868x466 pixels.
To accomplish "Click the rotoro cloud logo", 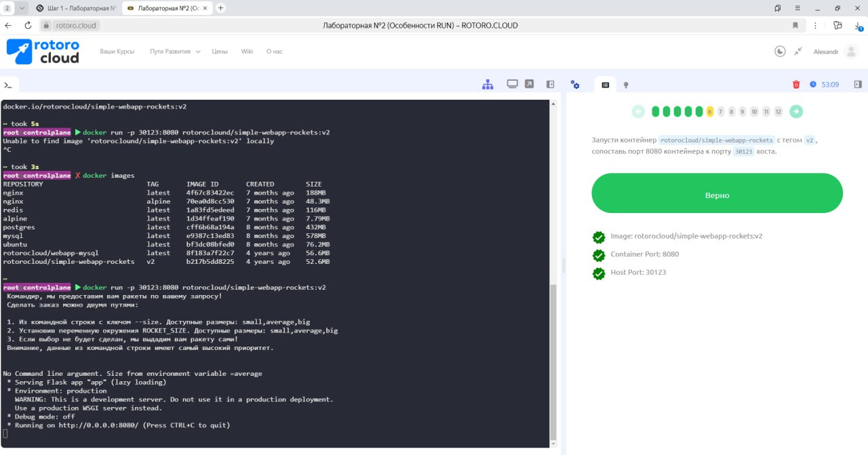I will tap(43, 52).
